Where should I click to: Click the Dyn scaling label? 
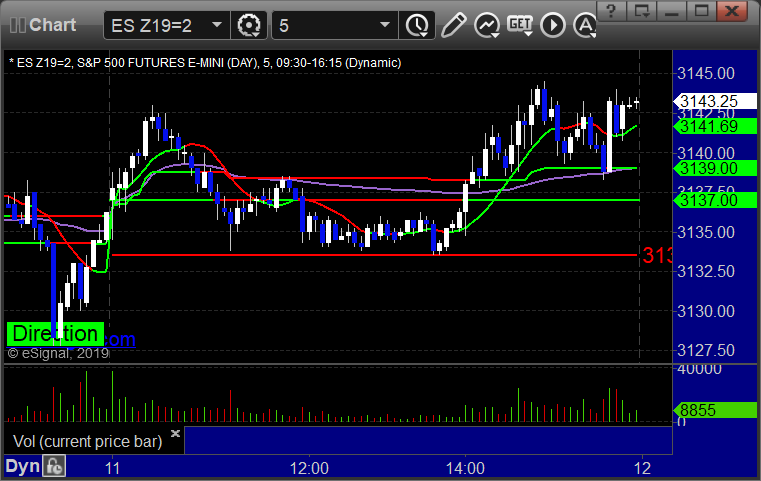(x=22, y=466)
